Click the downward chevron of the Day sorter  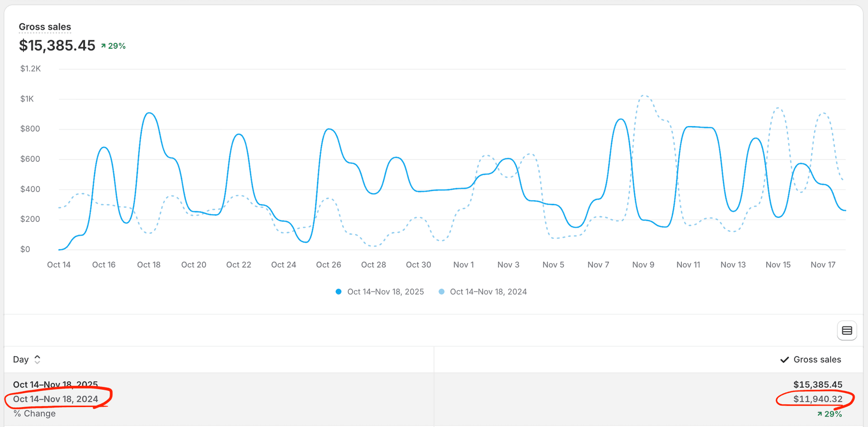click(x=38, y=362)
